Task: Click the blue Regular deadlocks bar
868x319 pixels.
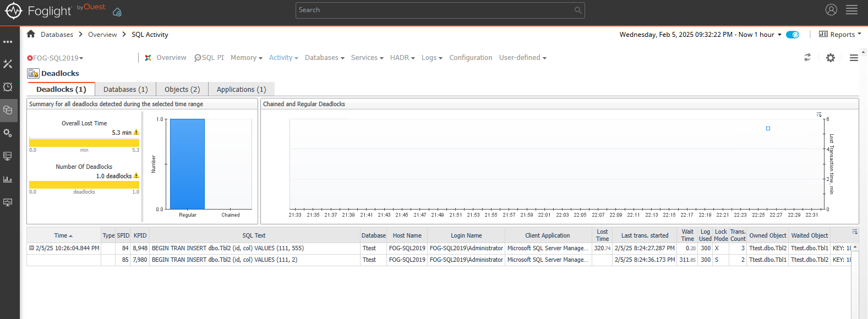Action: [188, 164]
